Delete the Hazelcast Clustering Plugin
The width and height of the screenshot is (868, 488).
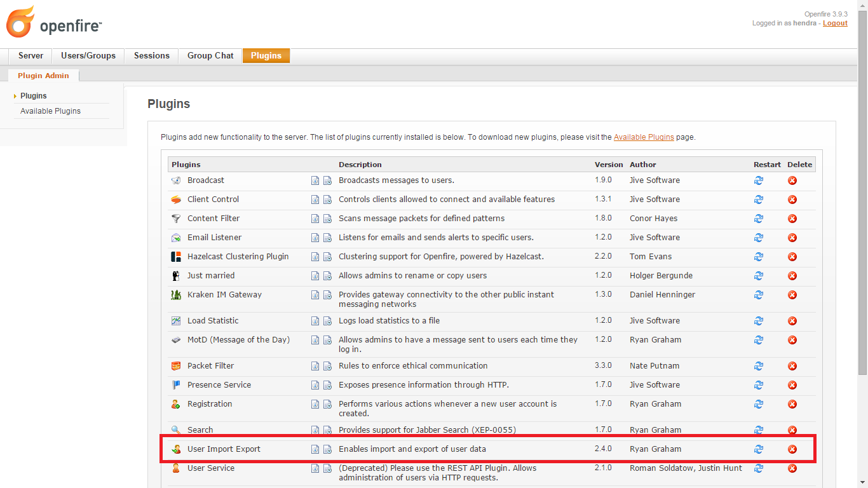coord(792,257)
